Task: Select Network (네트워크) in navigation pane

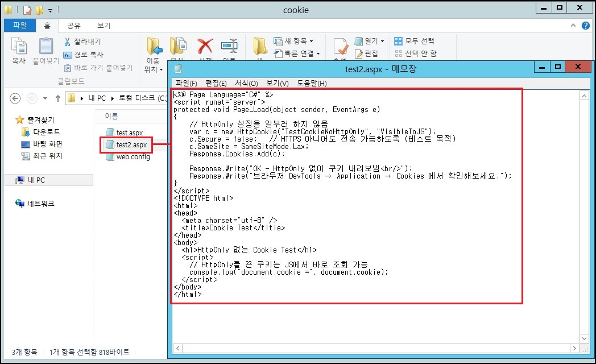Action: [35, 203]
